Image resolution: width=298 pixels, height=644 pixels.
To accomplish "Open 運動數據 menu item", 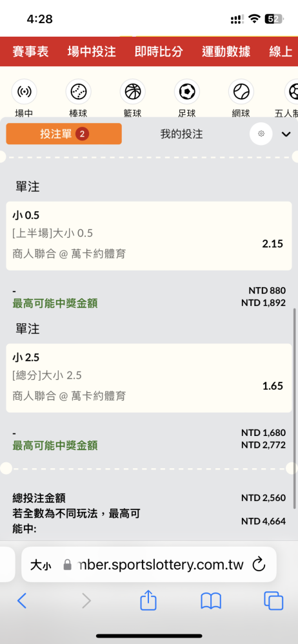I will coord(226,52).
